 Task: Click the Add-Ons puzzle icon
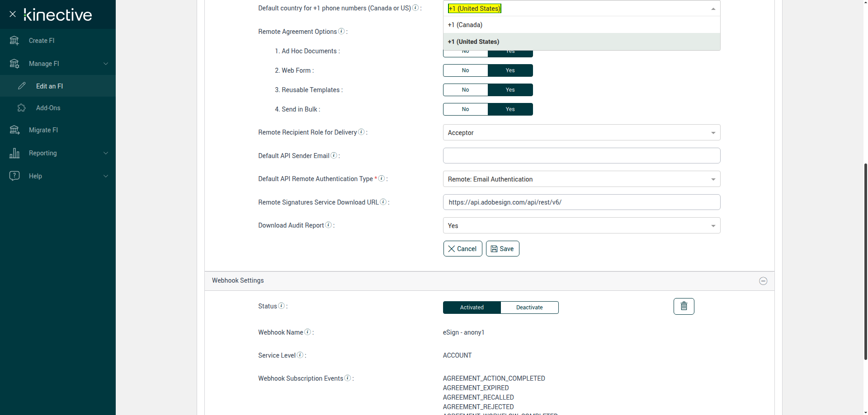coord(21,108)
